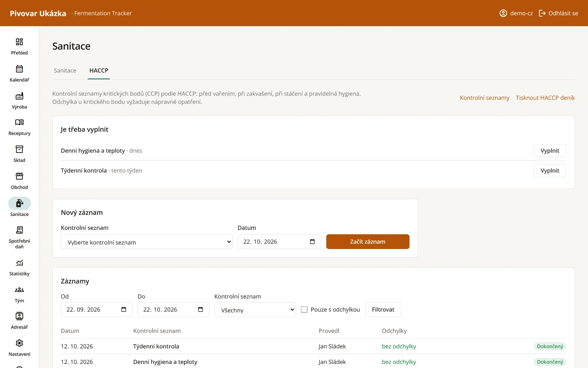
Task: Click the Kontrolní seznamy link
Action: 484,98
